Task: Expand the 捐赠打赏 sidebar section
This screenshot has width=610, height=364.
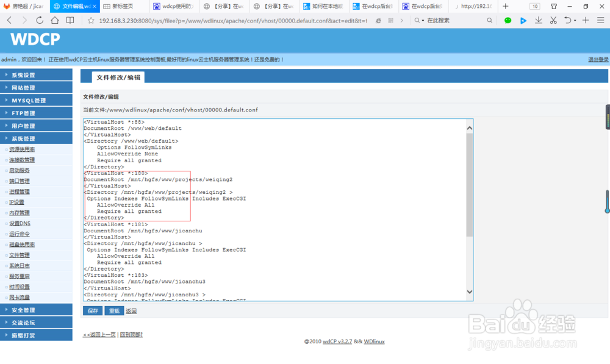Action: 36,335
